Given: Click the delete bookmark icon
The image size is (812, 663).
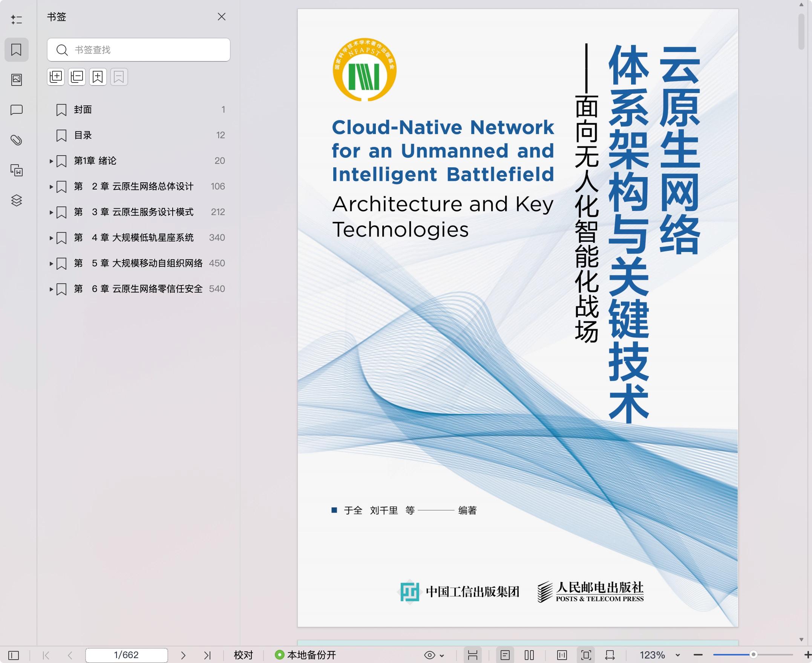Looking at the screenshot, I should click(x=119, y=77).
